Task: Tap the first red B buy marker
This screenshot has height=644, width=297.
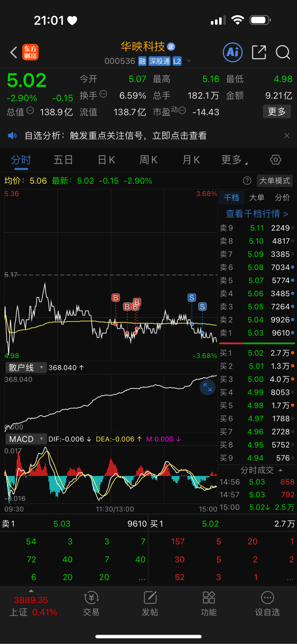Action: (x=116, y=297)
